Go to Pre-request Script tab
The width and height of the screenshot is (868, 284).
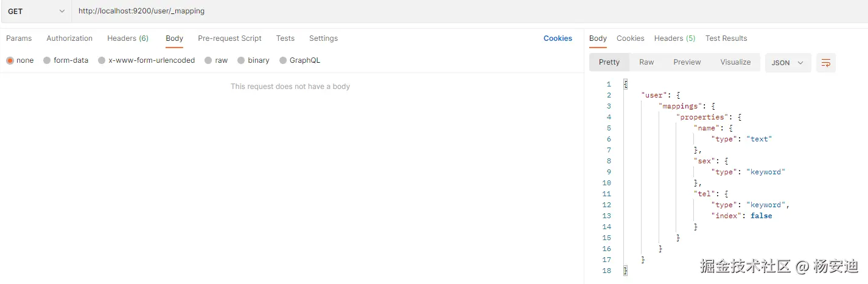pyautogui.click(x=229, y=38)
